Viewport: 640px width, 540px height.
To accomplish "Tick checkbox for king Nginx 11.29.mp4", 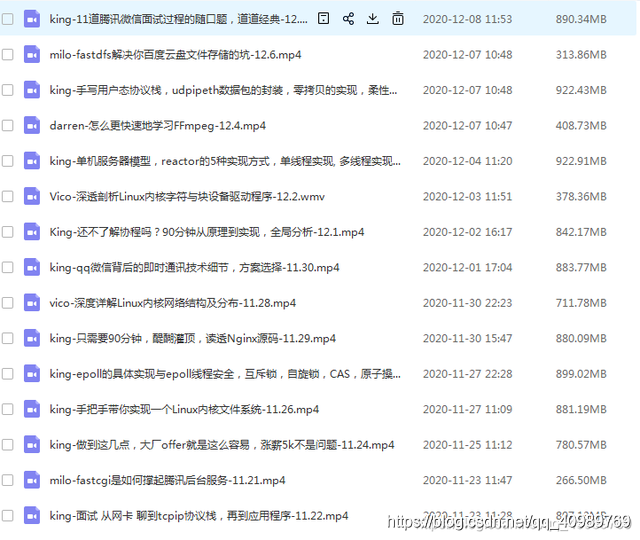I will 7,338.
